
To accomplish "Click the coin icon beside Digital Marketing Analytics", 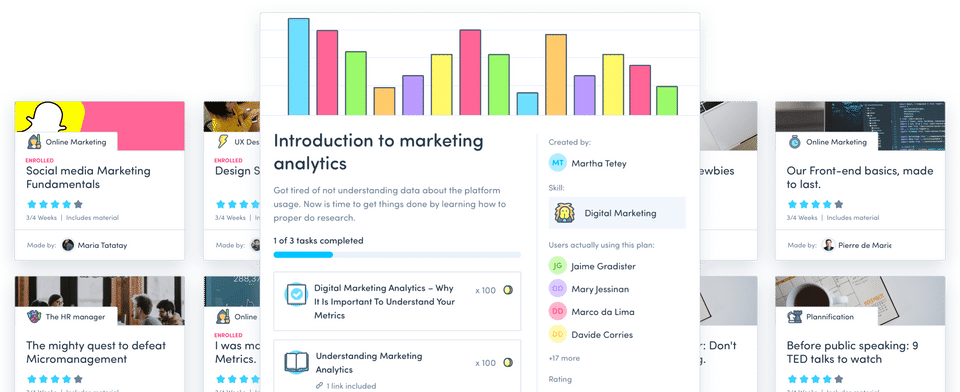I will point(508,290).
